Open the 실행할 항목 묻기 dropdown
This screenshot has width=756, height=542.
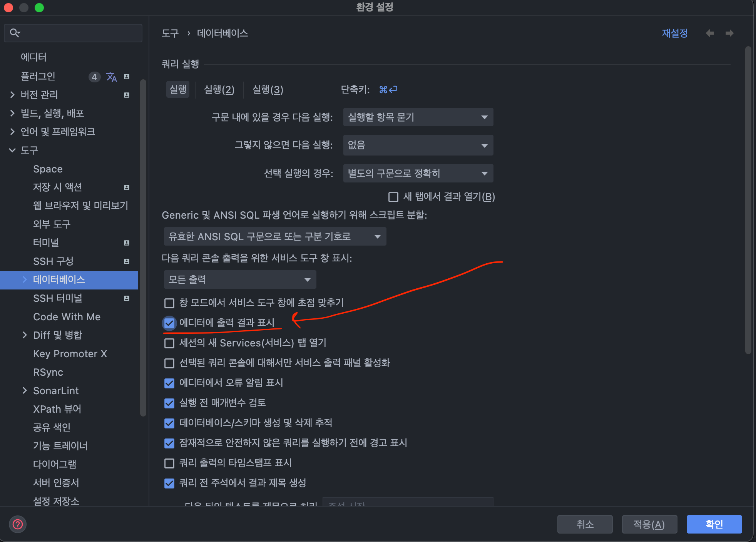point(418,117)
